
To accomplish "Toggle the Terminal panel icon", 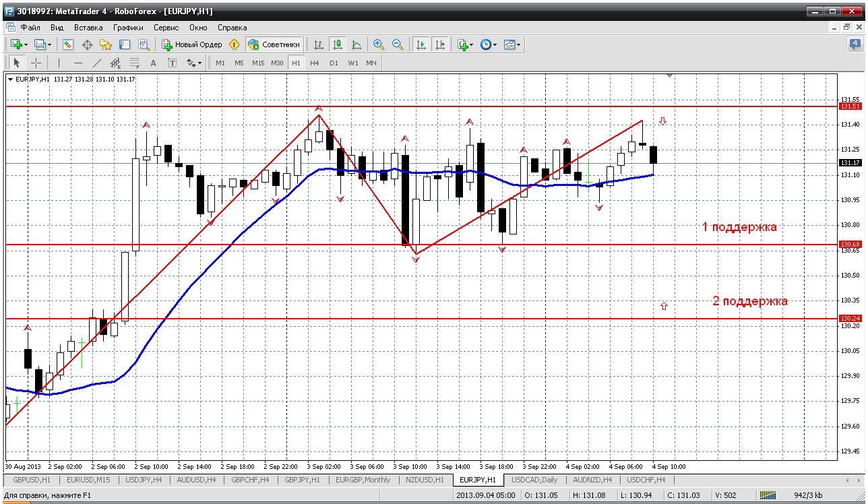I will [125, 44].
